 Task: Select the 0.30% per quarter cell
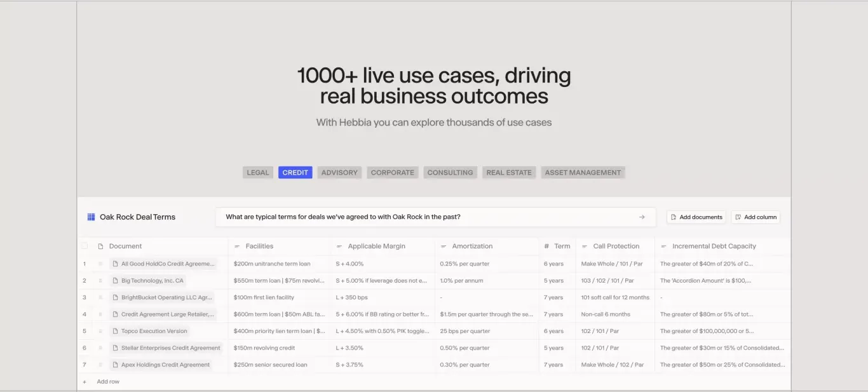[x=487, y=365]
